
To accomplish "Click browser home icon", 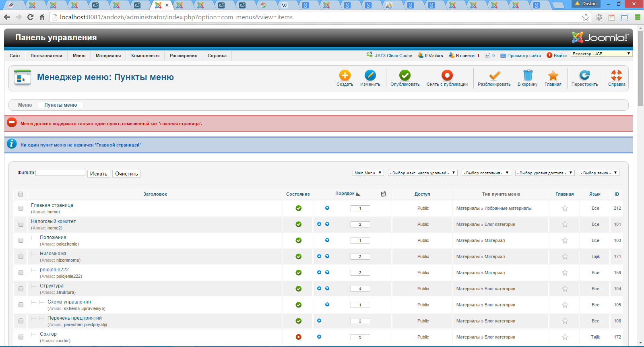I will pyautogui.click(x=42, y=17).
